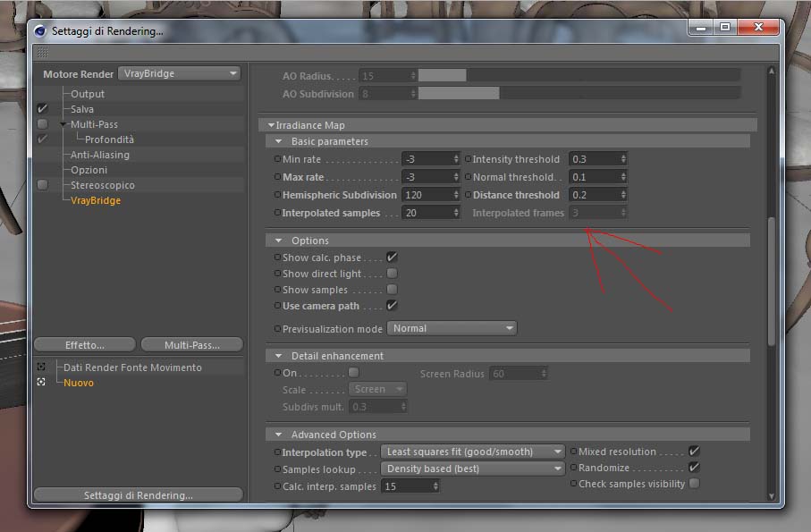Enable the Show direct light checkbox
The width and height of the screenshot is (811, 532).
coord(392,273)
